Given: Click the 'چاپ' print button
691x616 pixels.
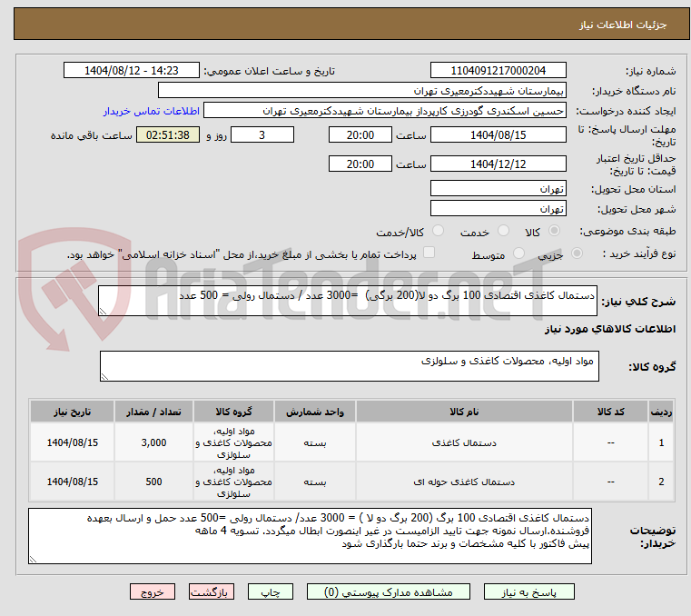Looking at the screenshot, I should click(x=271, y=591).
